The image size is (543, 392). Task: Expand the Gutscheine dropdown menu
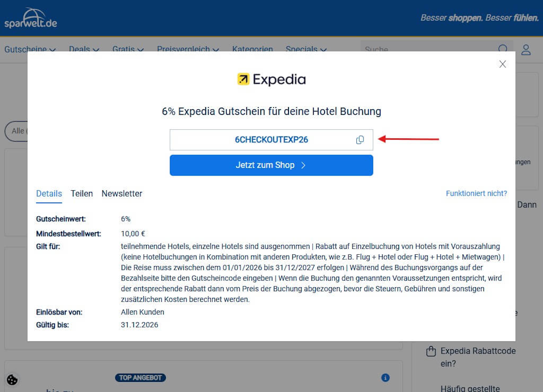click(x=30, y=49)
